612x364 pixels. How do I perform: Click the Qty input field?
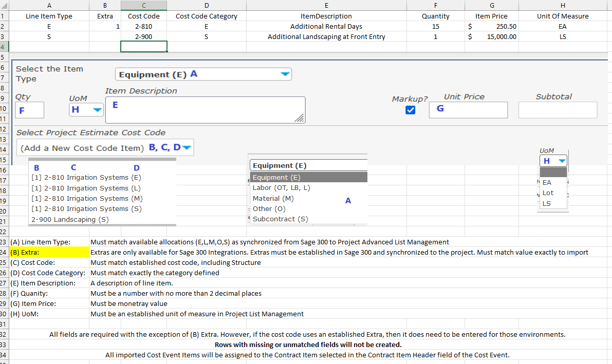(30, 110)
